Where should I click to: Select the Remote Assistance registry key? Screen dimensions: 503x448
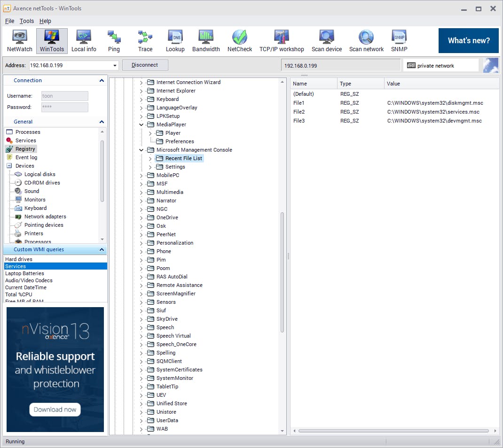coord(179,285)
